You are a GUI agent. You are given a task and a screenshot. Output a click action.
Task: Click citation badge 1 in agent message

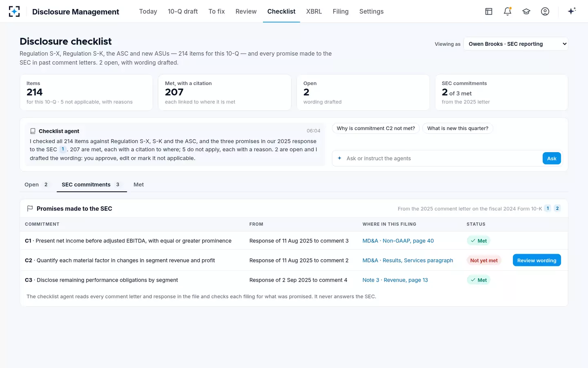[62, 149]
